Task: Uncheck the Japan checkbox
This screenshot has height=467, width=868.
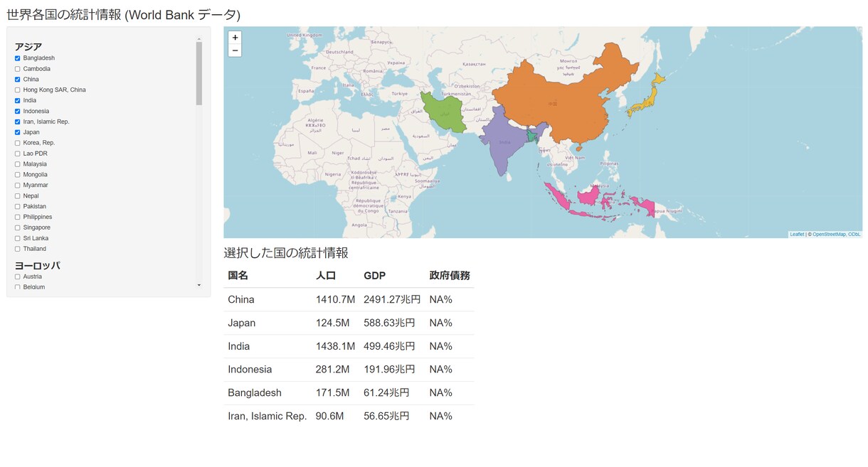Action: [18, 132]
